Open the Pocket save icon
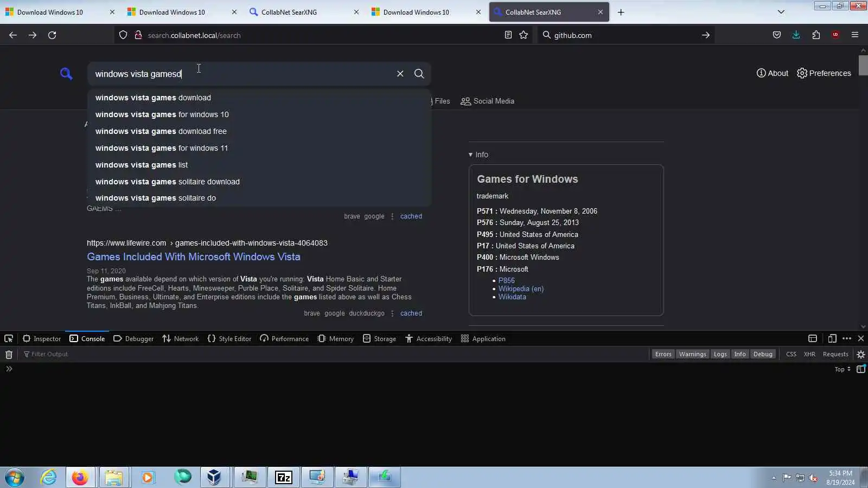This screenshot has width=868, height=488. coord(777,35)
